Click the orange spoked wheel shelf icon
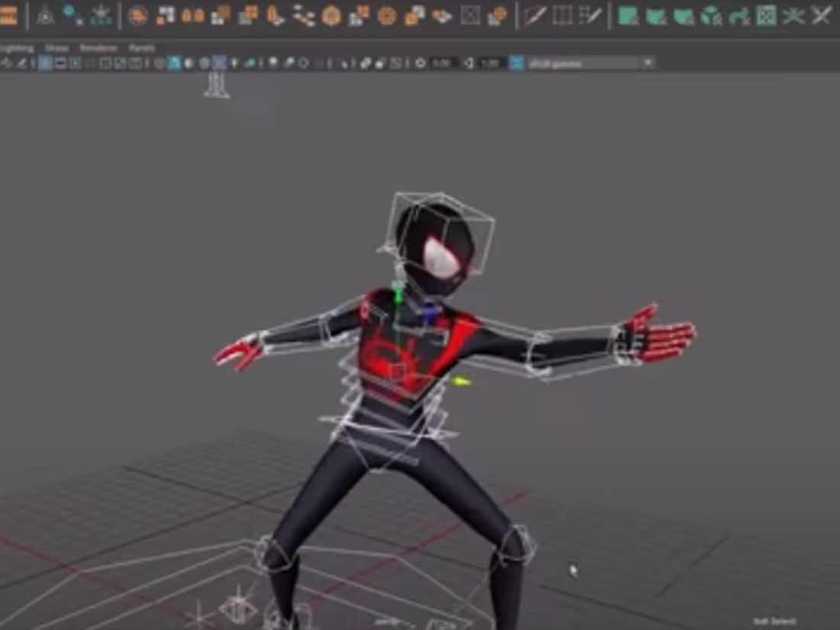 pyautogui.click(x=387, y=15)
